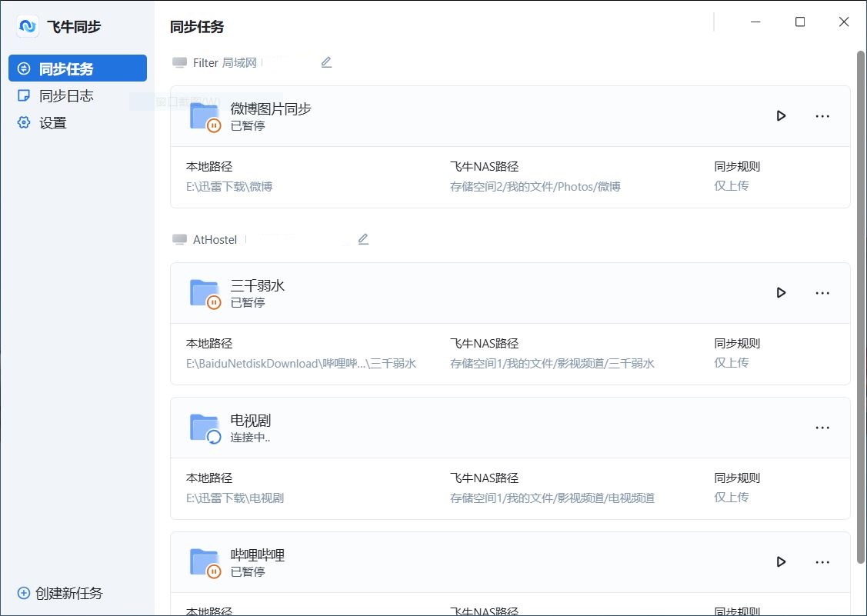Screen dimensions: 867x616
Task: Select 同步任务 in the sidebar
Action: click(x=77, y=68)
